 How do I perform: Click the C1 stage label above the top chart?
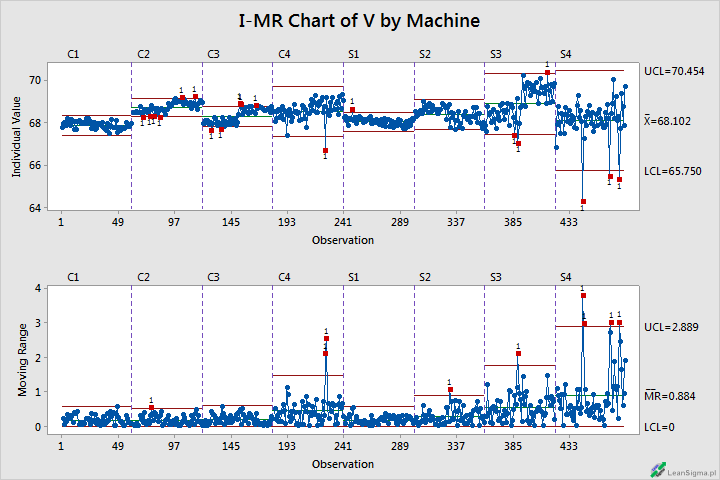[73, 53]
